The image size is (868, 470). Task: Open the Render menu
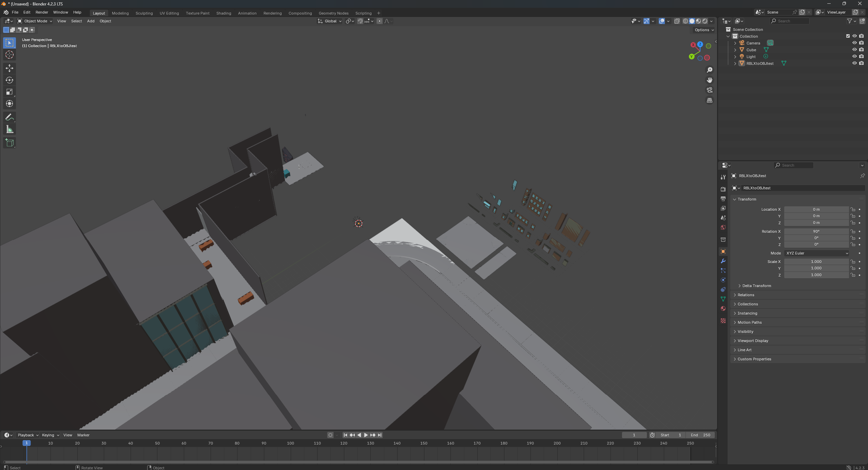coord(42,12)
